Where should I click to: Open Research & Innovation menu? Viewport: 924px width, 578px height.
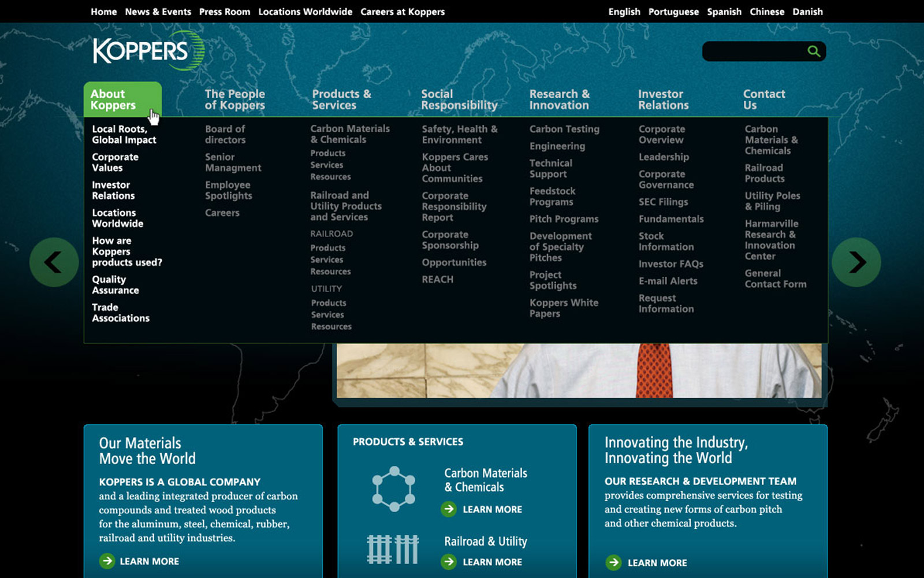pos(560,99)
